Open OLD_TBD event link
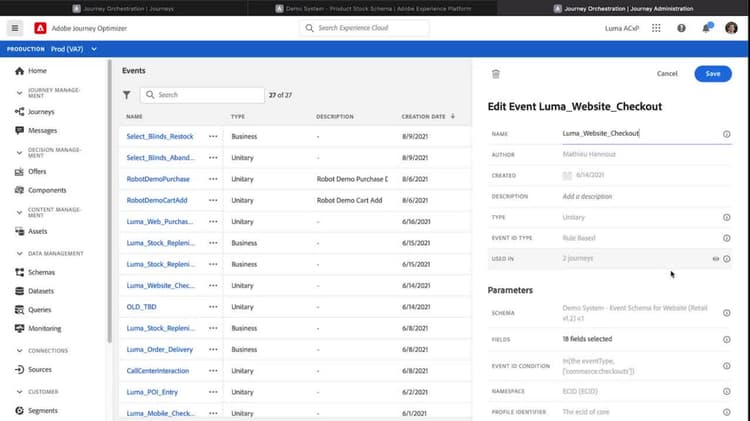This screenshot has height=421, width=750. pos(141,307)
